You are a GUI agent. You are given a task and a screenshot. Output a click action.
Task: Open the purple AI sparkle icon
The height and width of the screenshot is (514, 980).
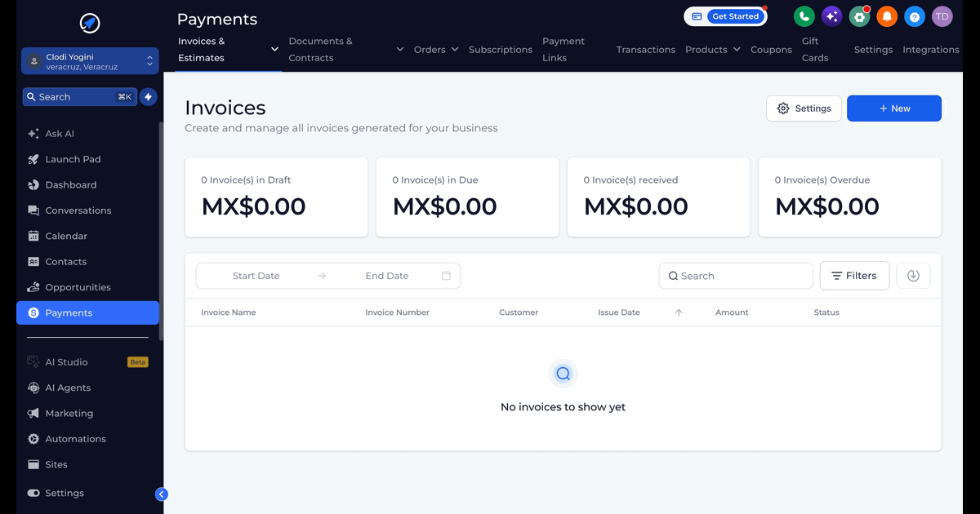pyautogui.click(x=832, y=16)
